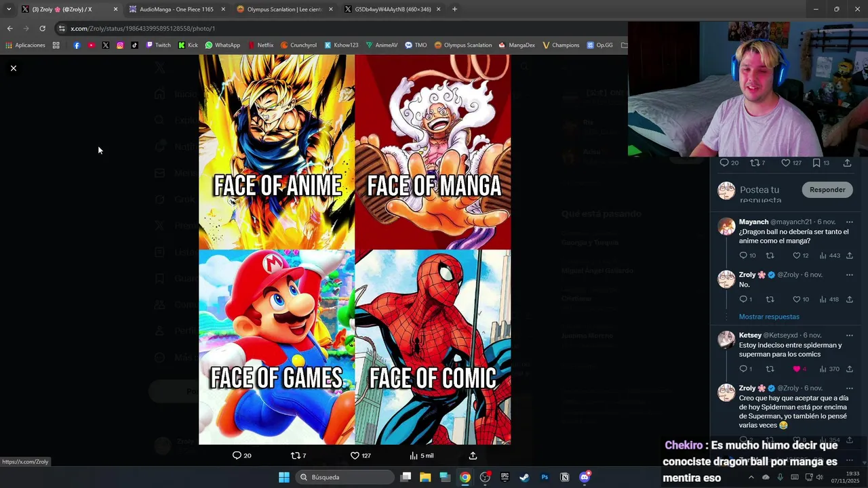Click the taskbar Búsqueda search box
This screenshot has width=868, height=488.
(x=345, y=477)
